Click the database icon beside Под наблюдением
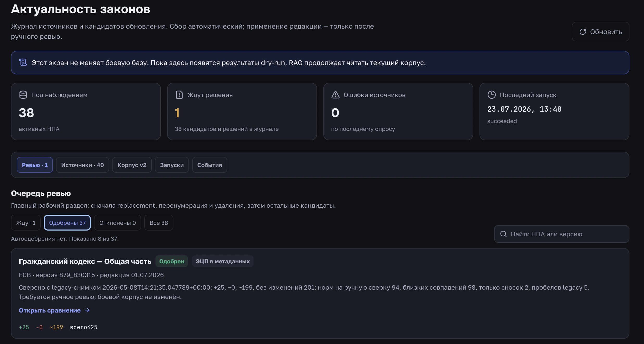Viewport: 644px width, 344px height. (23, 95)
